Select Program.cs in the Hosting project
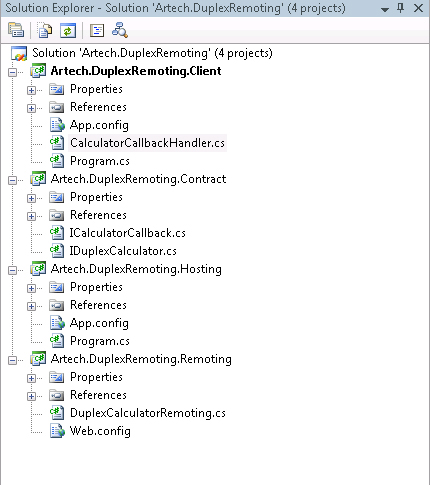The width and height of the screenshot is (430, 485). tap(100, 341)
